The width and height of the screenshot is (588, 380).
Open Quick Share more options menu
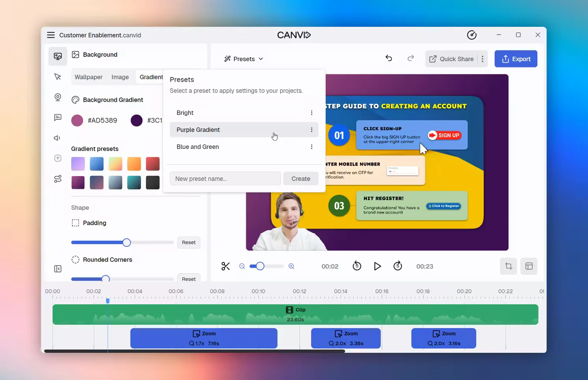pos(482,59)
